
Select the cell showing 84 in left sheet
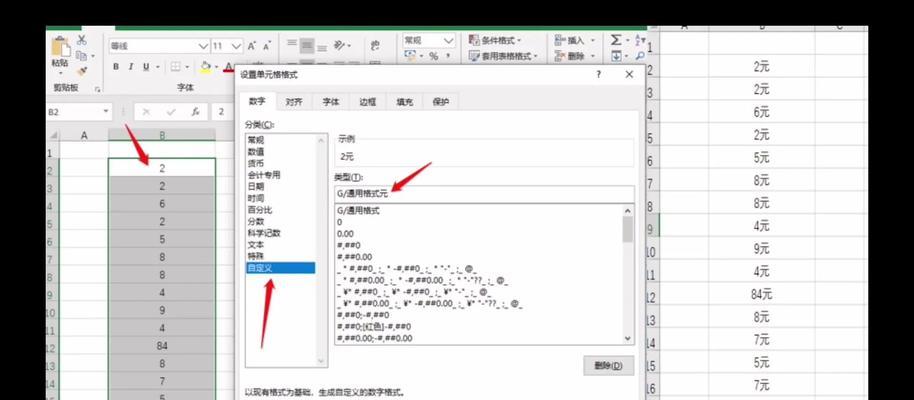[162, 346]
